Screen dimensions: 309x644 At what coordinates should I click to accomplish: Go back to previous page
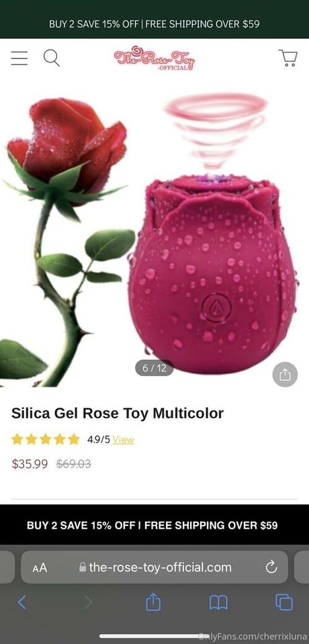click(x=21, y=602)
